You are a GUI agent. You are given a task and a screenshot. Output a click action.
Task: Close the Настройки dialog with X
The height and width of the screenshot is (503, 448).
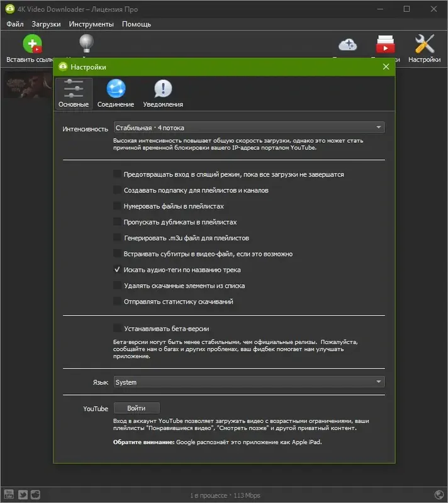click(386, 67)
